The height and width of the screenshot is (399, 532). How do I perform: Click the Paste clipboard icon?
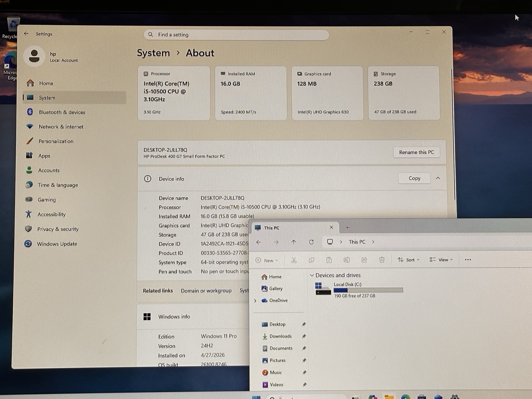click(329, 260)
